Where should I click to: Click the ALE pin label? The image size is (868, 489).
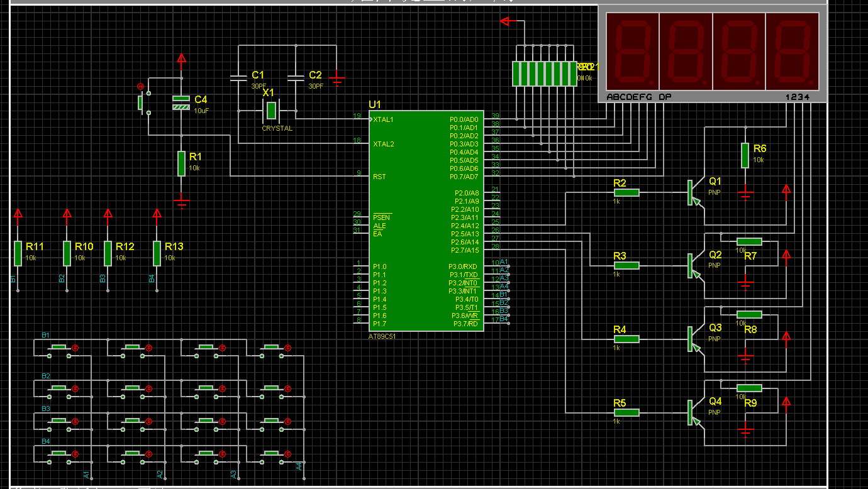pyautogui.click(x=379, y=226)
